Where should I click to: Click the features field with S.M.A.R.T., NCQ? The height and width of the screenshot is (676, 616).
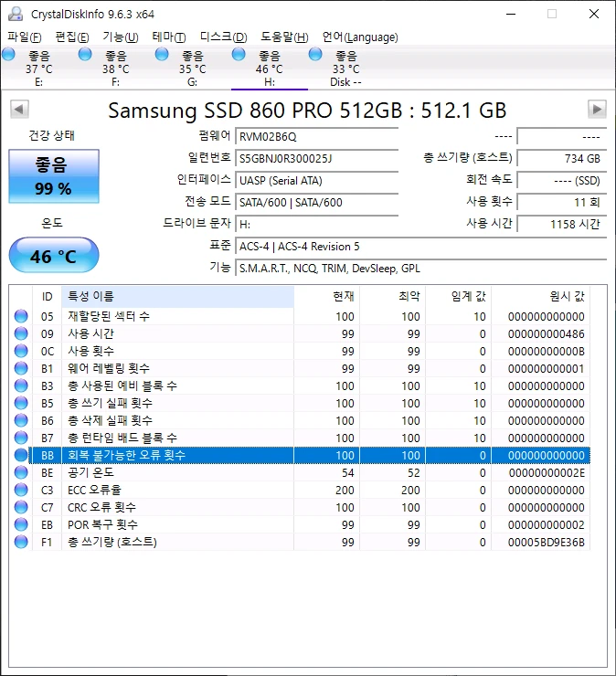click(421, 269)
